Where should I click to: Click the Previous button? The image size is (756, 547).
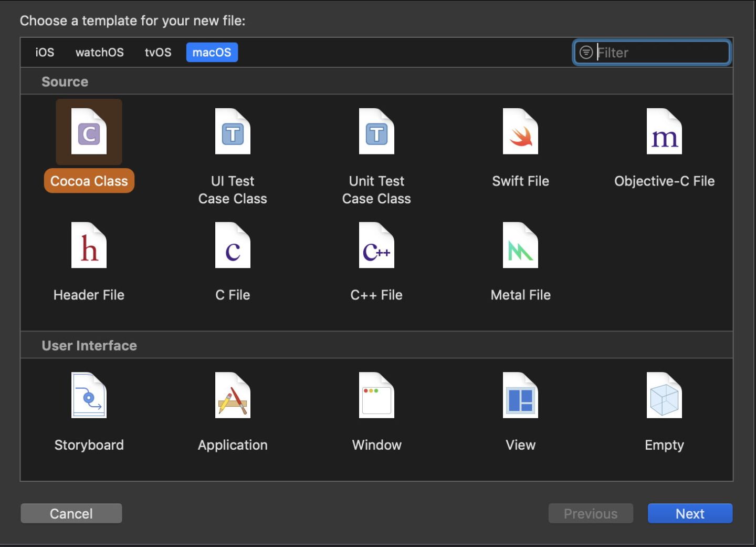tap(591, 513)
